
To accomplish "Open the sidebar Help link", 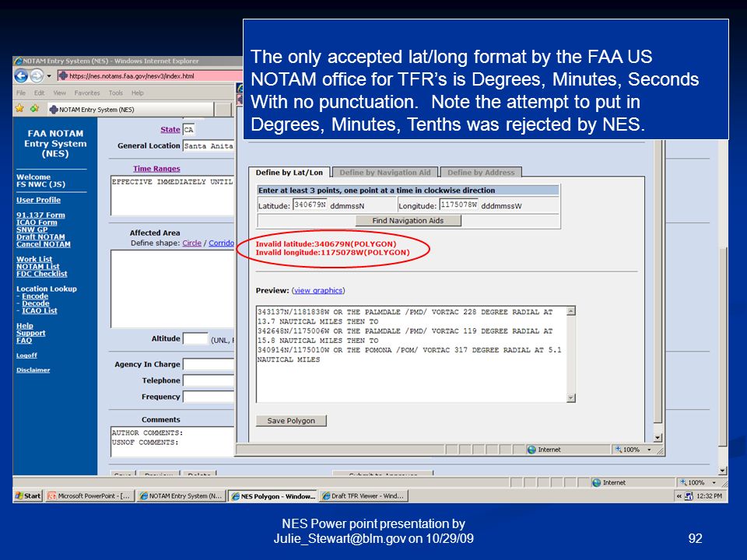I will [25, 326].
